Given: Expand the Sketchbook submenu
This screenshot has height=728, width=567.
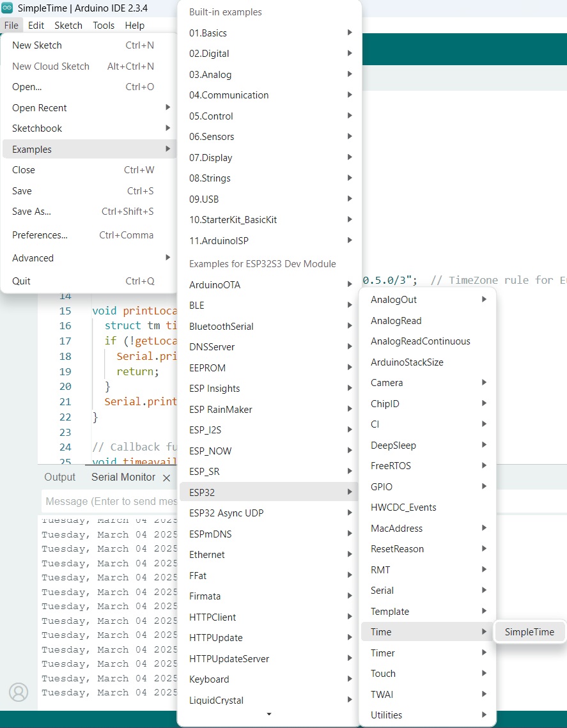Looking at the screenshot, I should coord(89,128).
